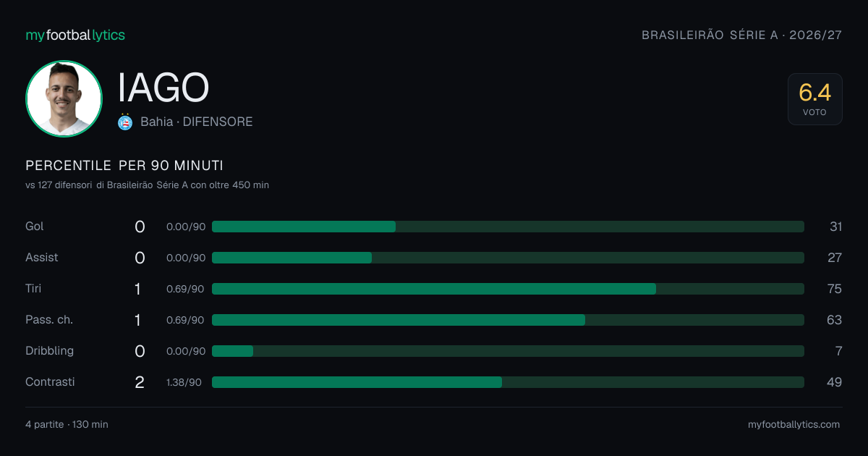
Task: Click the Bahia Difensore team text
Action: coord(197,122)
